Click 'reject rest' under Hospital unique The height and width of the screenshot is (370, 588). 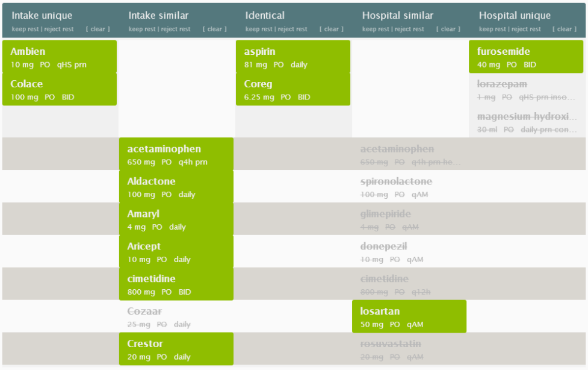pos(526,29)
